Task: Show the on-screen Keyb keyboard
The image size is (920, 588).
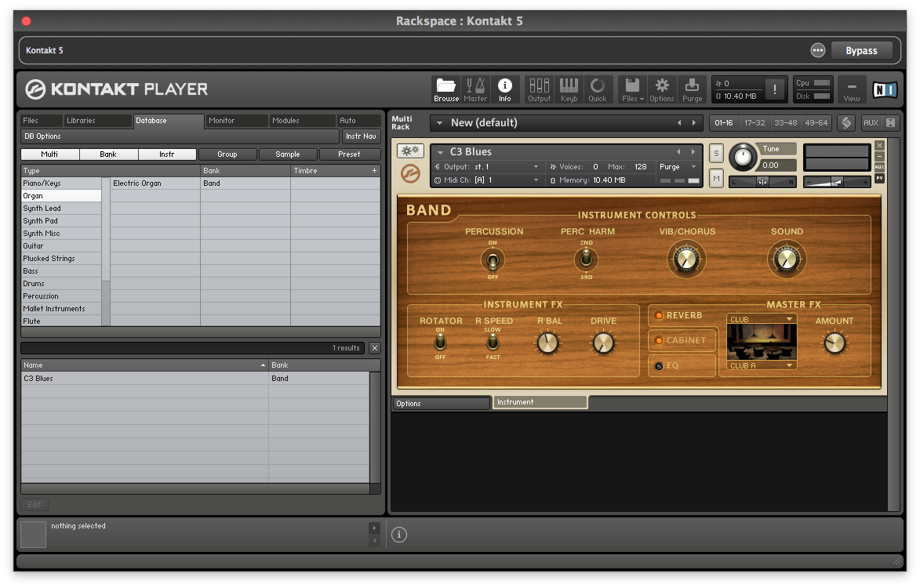Action: click(569, 89)
